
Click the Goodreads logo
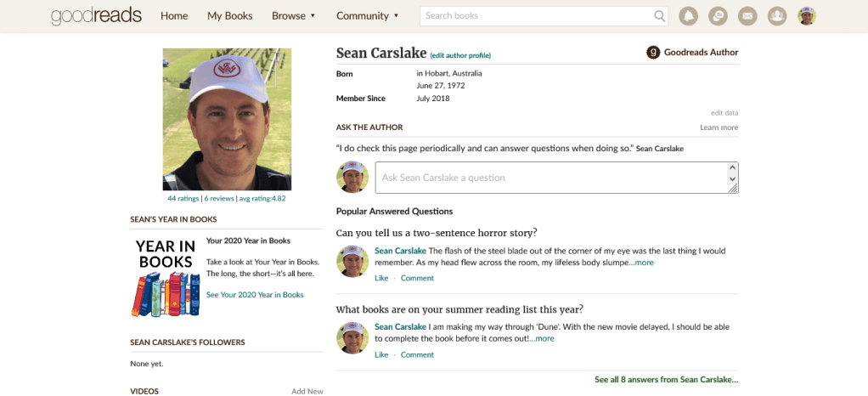[x=96, y=16]
